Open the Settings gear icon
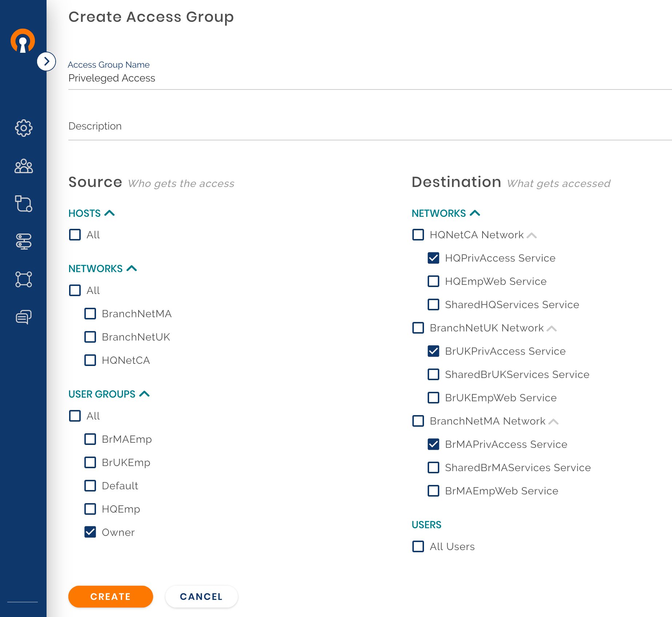 pyautogui.click(x=24, y=128)
